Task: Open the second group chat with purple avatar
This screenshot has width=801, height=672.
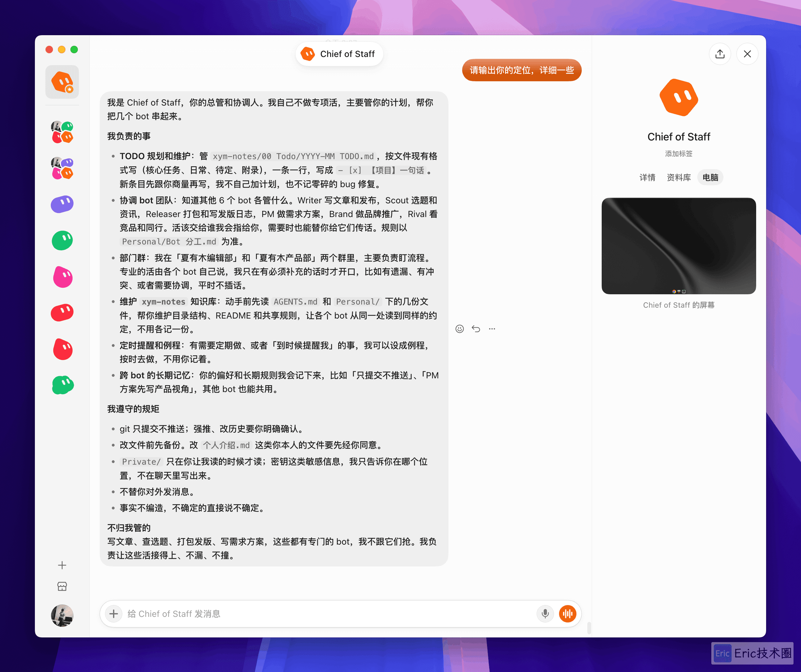Action: point(62,168)
